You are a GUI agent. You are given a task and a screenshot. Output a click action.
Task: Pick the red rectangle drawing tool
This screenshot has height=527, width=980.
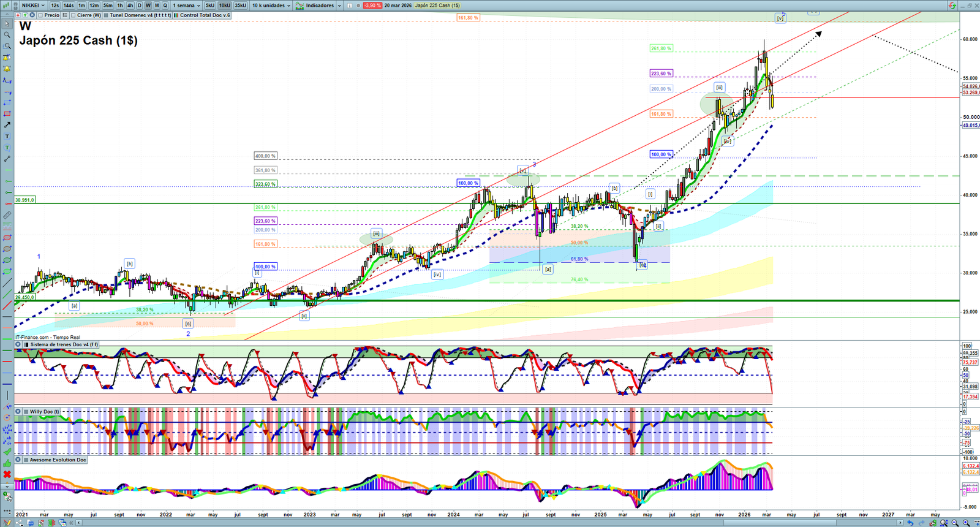[x=7, y=114]
